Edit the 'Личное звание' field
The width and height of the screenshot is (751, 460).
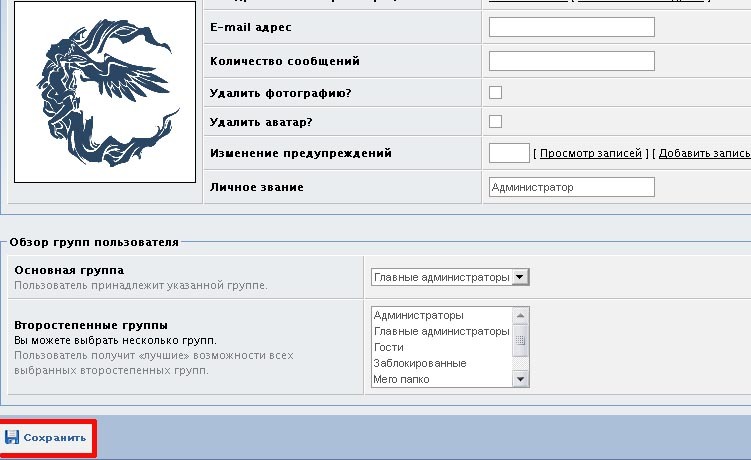point(571,187)
